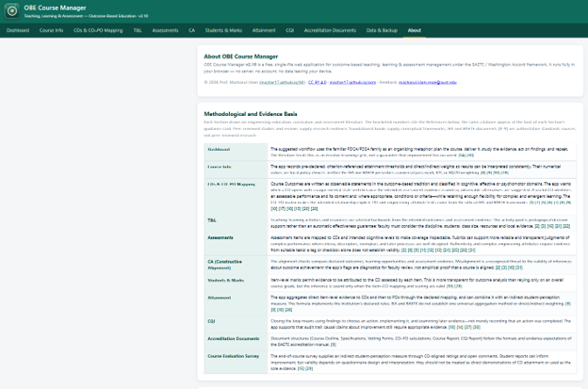Select the Course Evaluation Survey row label

click(x=234, y=356)
